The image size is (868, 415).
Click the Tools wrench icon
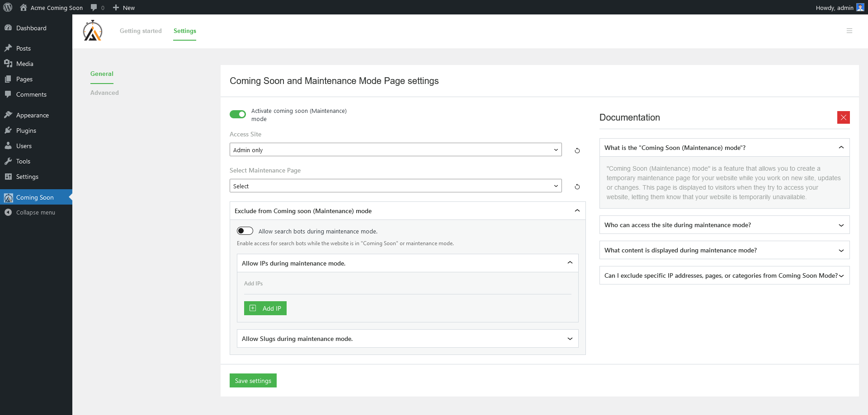click(8, 161)
